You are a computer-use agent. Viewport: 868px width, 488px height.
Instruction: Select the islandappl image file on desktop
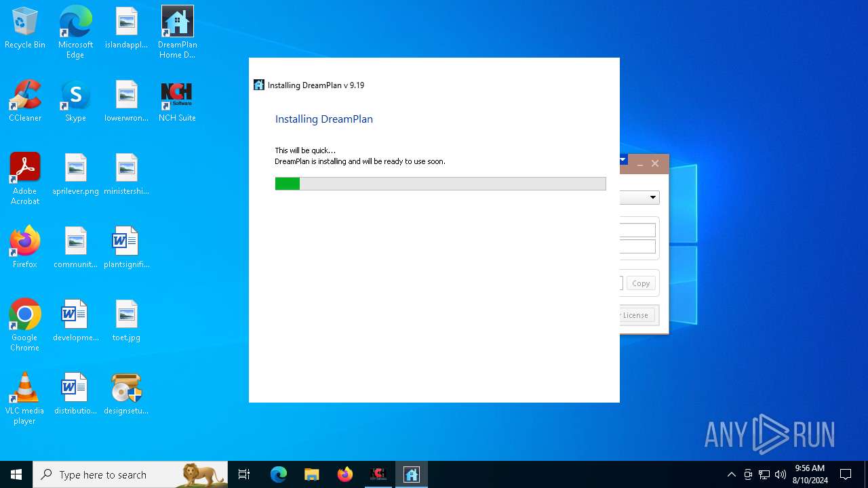(x=126, y=28)
